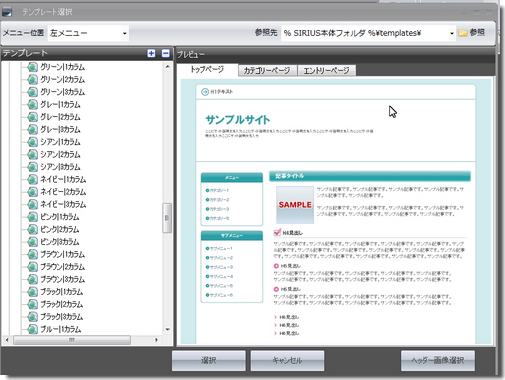Click the expand-all plus icon in テンプレート header
This screenshot has height=380, width=505.
pos(151,53)
